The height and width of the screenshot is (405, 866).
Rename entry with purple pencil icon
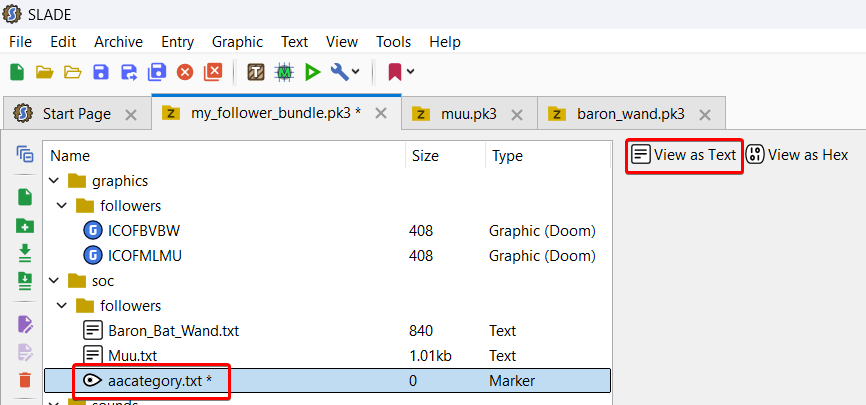click(x=25, y=324)
